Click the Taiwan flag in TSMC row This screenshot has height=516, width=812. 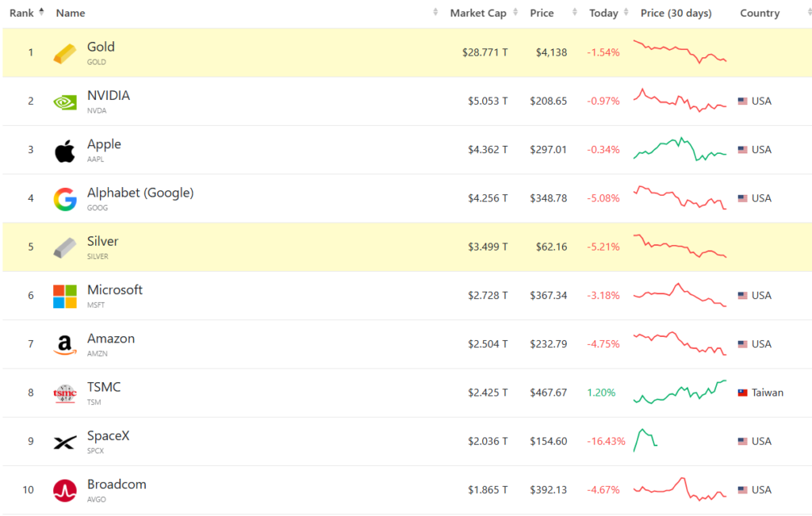click(742, 393)
